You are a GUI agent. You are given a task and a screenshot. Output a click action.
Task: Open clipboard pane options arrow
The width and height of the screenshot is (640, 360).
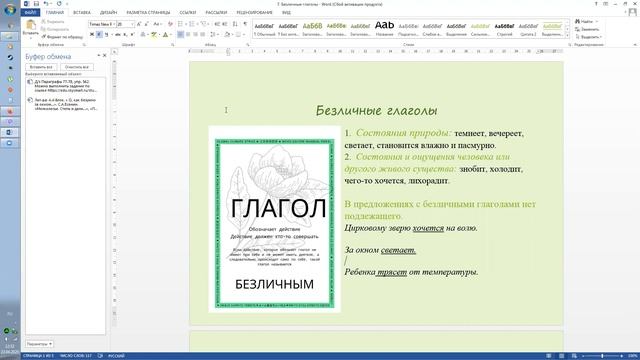[x=98, y=55]
